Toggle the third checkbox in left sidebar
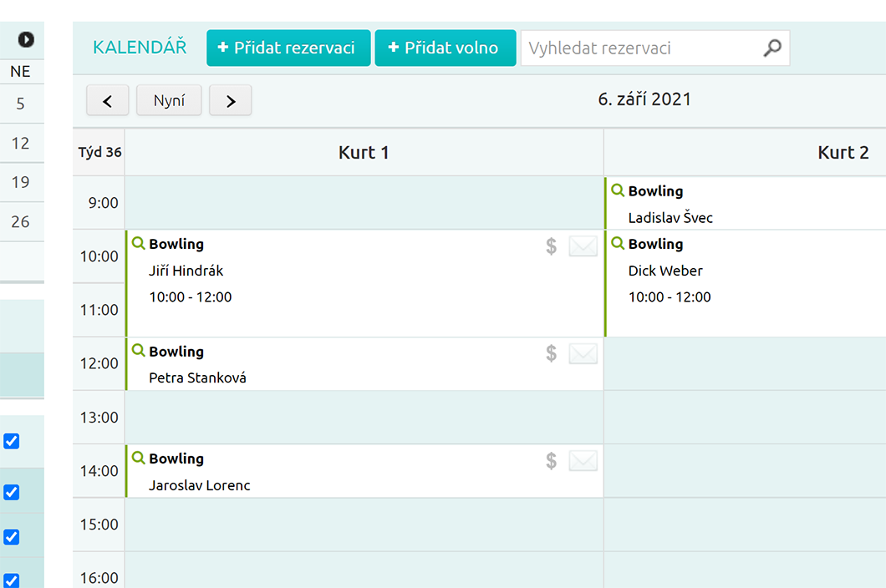The width and height of the screenshot is (886, 588). tap(12, 536)
